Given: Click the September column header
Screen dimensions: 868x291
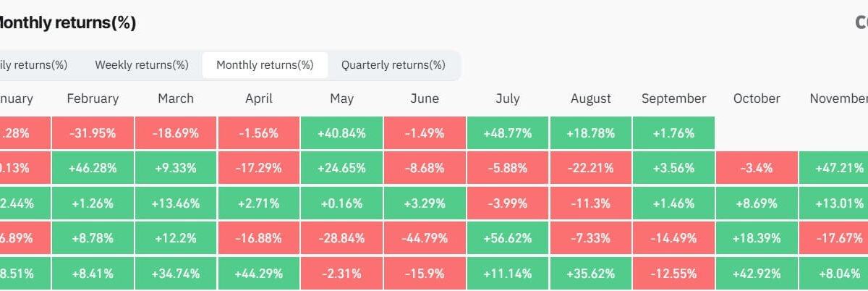Looking at the screenshot, I should (673, 98).
